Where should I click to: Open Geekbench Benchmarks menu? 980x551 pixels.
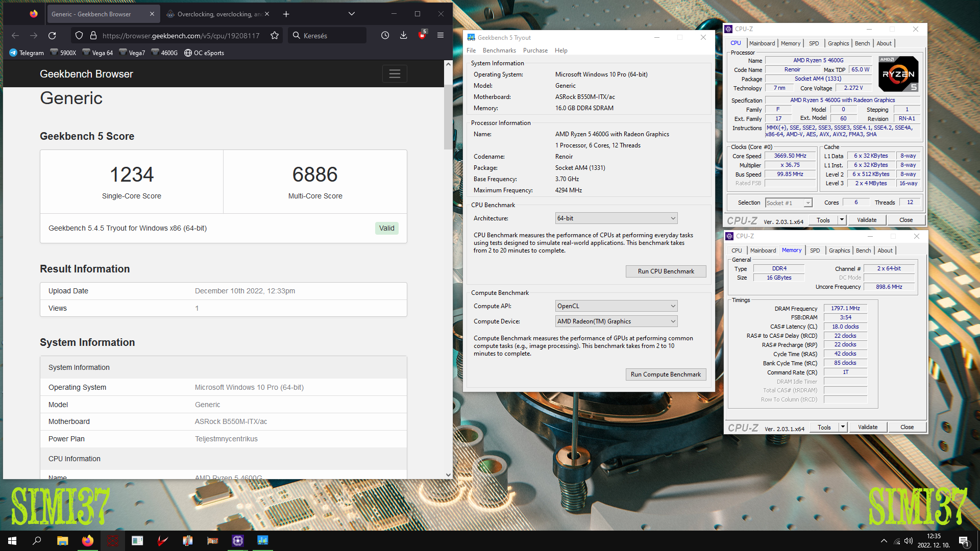499,51
